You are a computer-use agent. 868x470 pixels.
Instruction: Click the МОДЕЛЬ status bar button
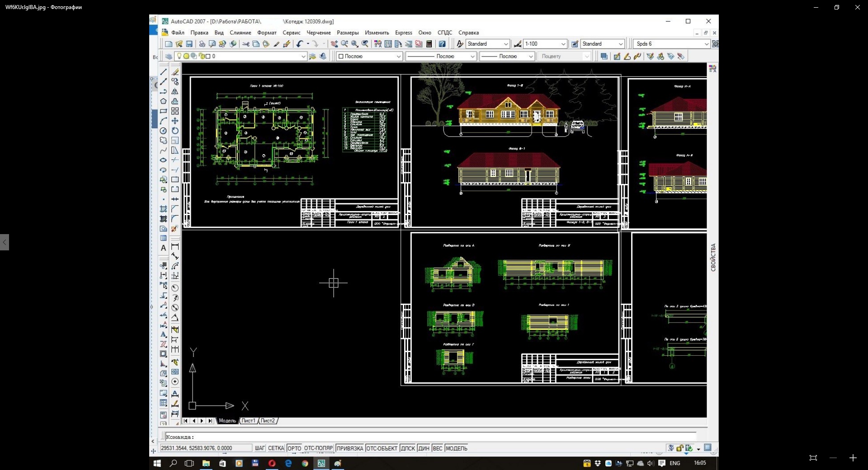point(457,448)
